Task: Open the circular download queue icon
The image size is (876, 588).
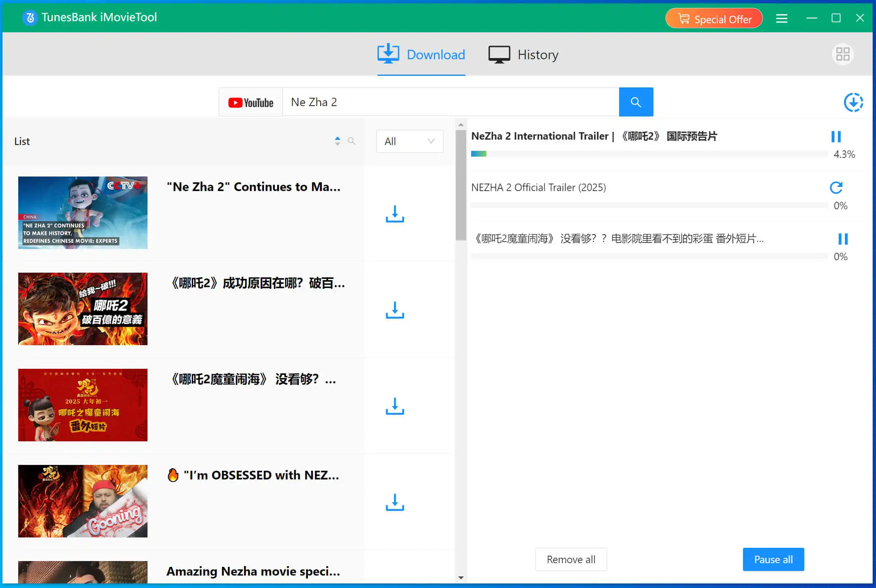Action: pyautogui.click(x=853, y=102)
